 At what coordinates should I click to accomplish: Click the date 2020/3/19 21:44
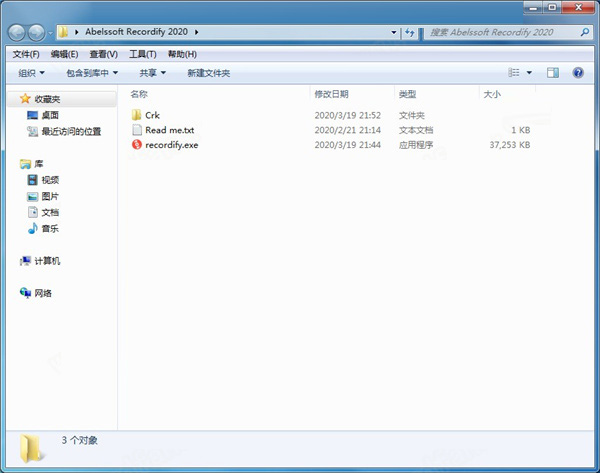coord(347,145)
